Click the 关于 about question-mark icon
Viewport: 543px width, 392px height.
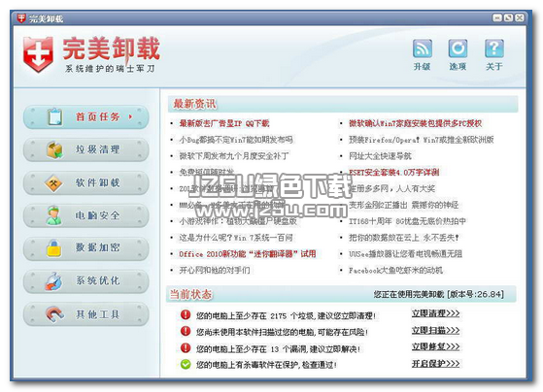click(494, 49)
